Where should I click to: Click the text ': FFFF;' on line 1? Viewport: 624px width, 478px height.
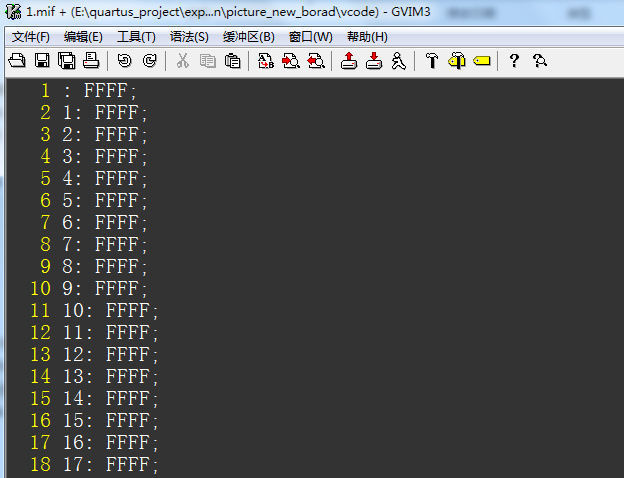(x=99, y=91)
